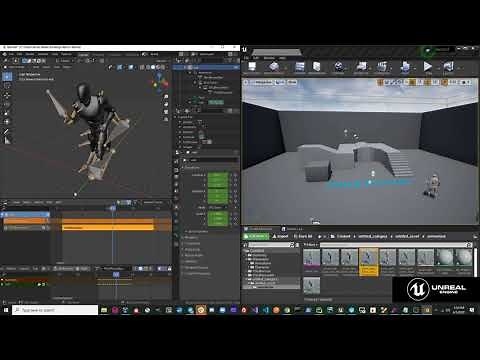The image size is (480, 360).
Task: Toggle perspective/orthographic grid icon in Blender
Action: tap(166, 119)
